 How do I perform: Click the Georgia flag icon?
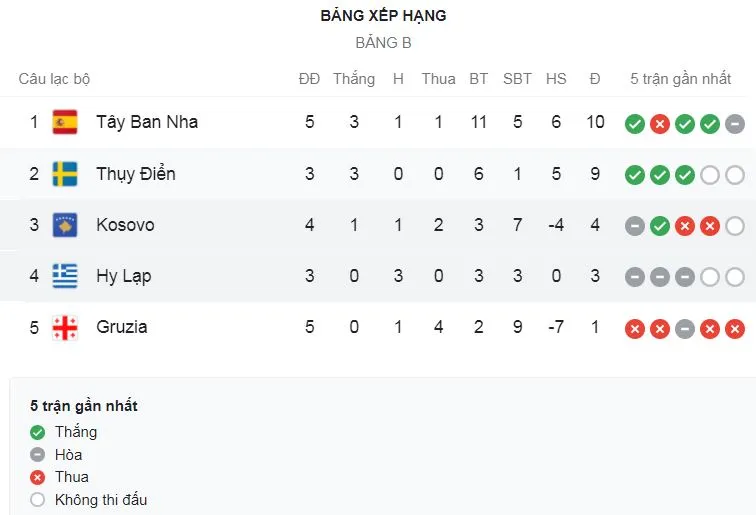coord(65,328)
